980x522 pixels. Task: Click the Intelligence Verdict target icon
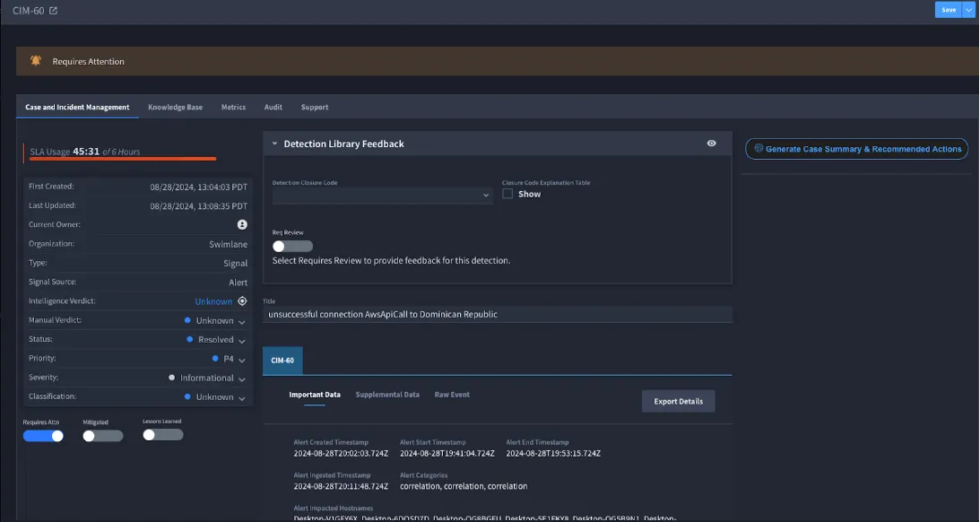[x=242, y=301]
